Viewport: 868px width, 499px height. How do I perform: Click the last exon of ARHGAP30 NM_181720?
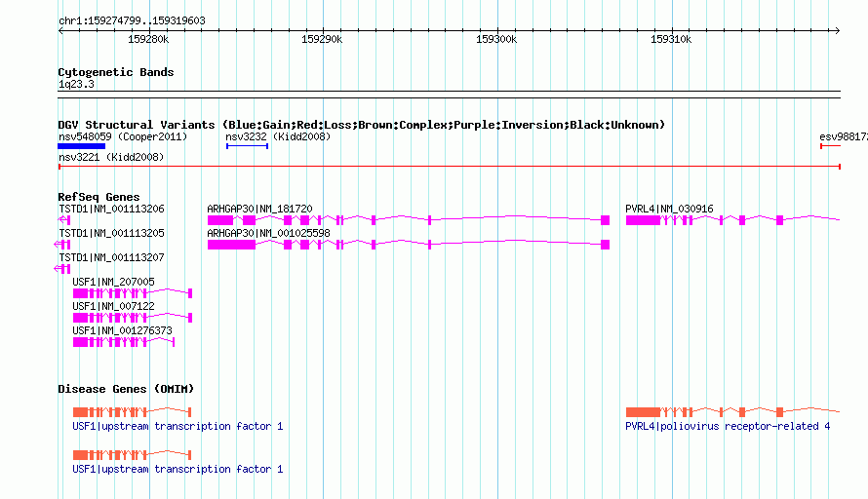[605, 220]
